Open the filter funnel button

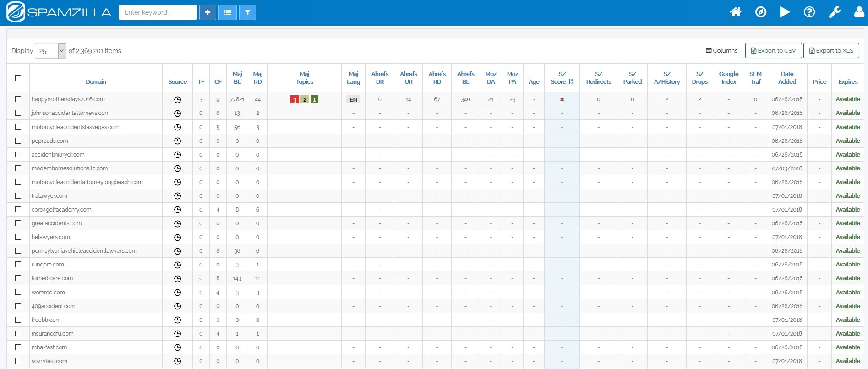point(247,12)
